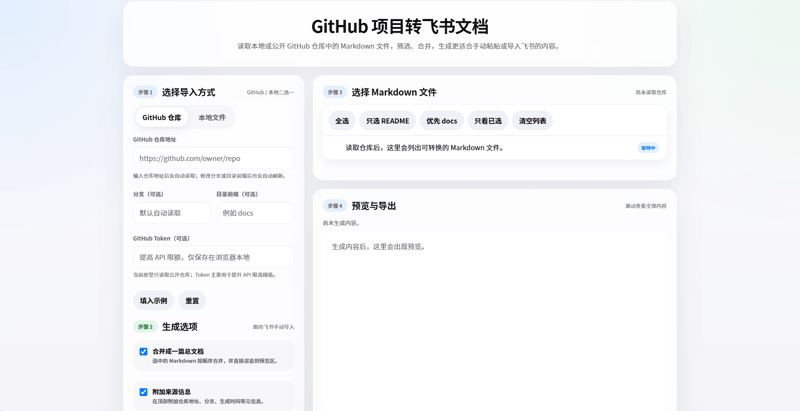Click the 选择导入方式 heading
This screenshot has width=800, height=411.
tap(189, 92)
